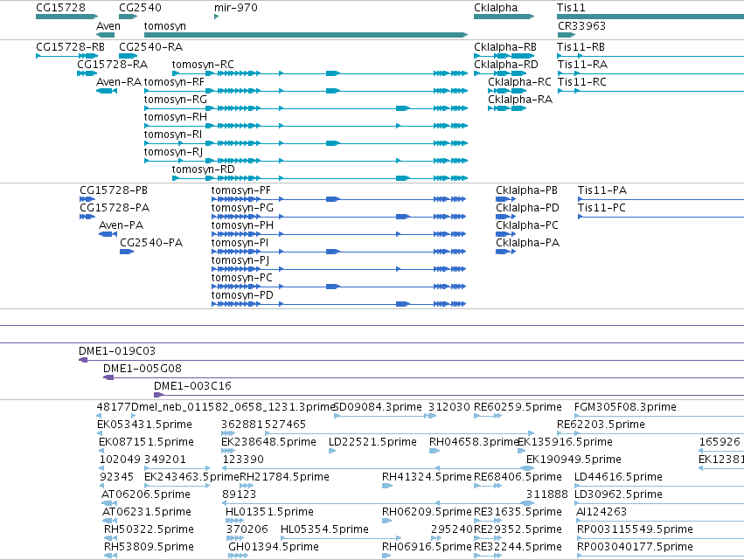Select the tomosyn gene bar
Screen dimensions: 744x560
306,35
